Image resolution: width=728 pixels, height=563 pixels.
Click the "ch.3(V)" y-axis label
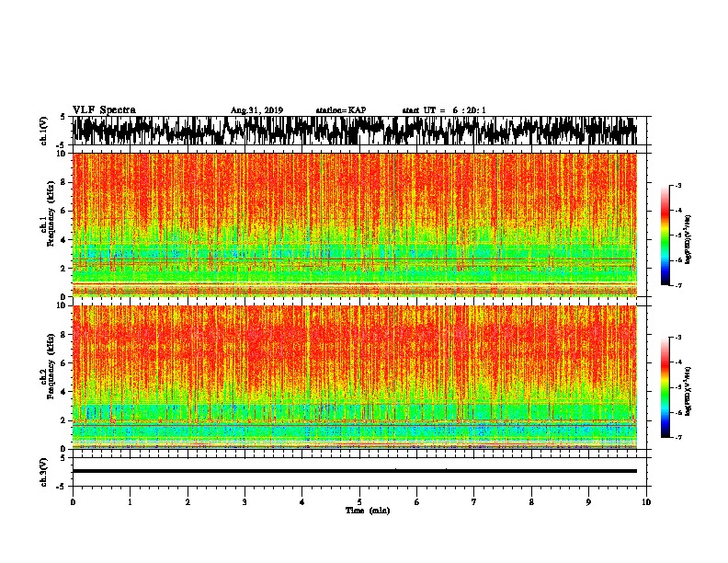coord(44,472)
